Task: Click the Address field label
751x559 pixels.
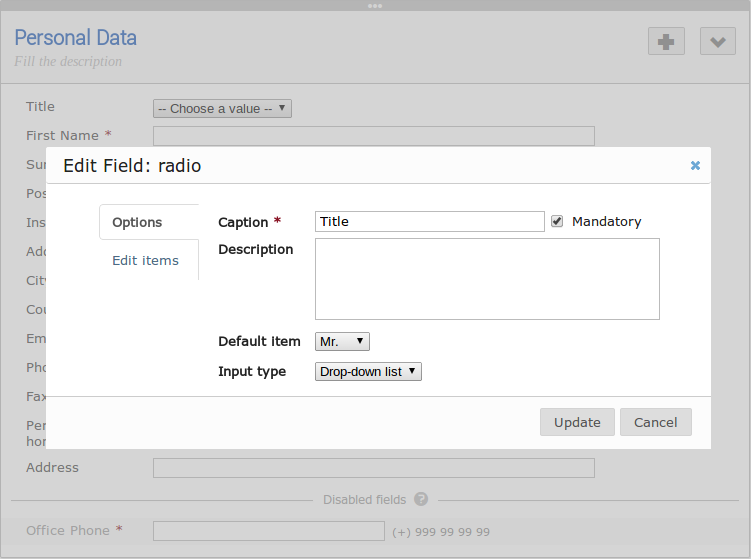Action: coord(52,468)
